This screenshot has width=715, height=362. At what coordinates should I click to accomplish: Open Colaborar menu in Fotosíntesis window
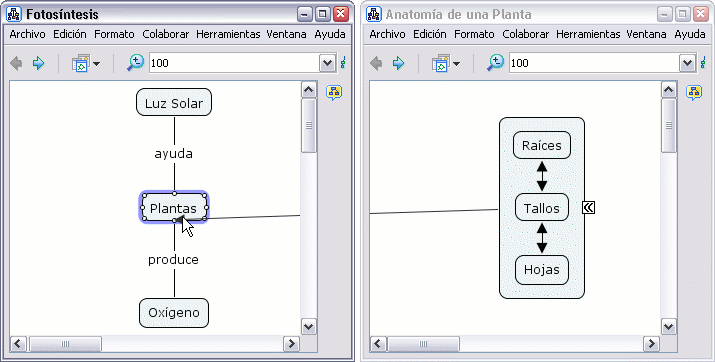166,34
